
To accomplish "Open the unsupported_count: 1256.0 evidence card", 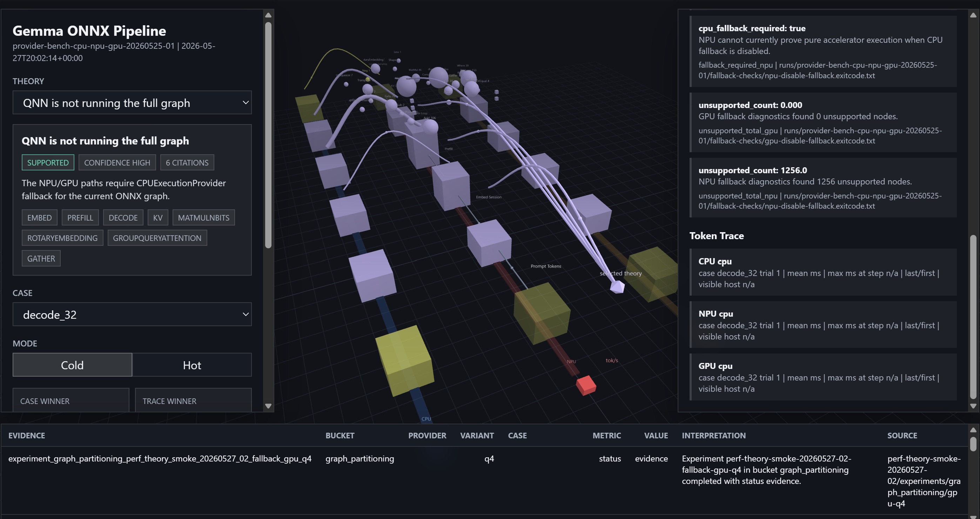I will pos(823,188).
